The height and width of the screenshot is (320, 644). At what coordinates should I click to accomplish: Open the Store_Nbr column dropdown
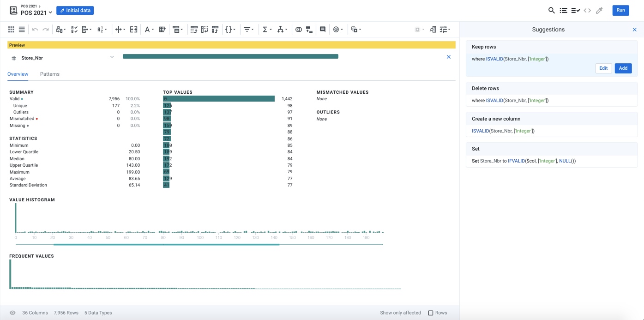(112, 57)
